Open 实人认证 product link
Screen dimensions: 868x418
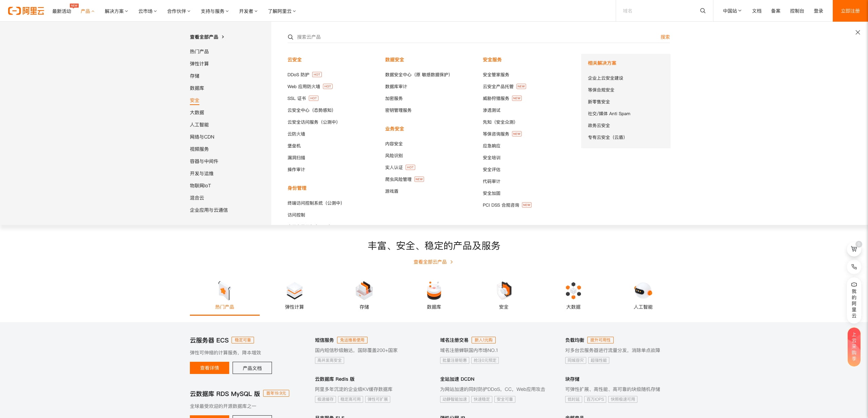394,167
